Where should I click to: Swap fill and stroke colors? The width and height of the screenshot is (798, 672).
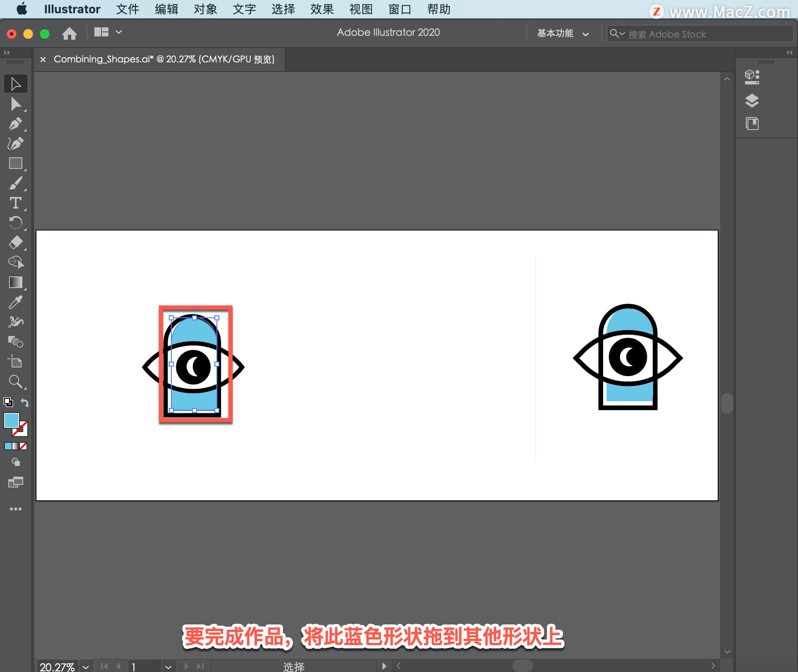(x=25, y=402)
